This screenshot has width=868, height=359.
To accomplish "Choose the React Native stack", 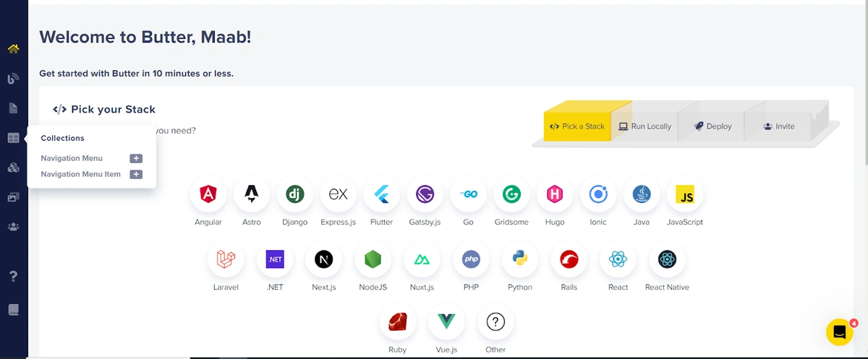I will (x=667, y=259).
